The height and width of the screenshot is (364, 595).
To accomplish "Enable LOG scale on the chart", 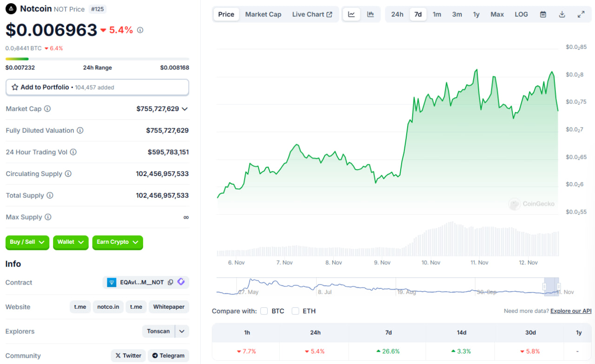I will pos(521,14).
